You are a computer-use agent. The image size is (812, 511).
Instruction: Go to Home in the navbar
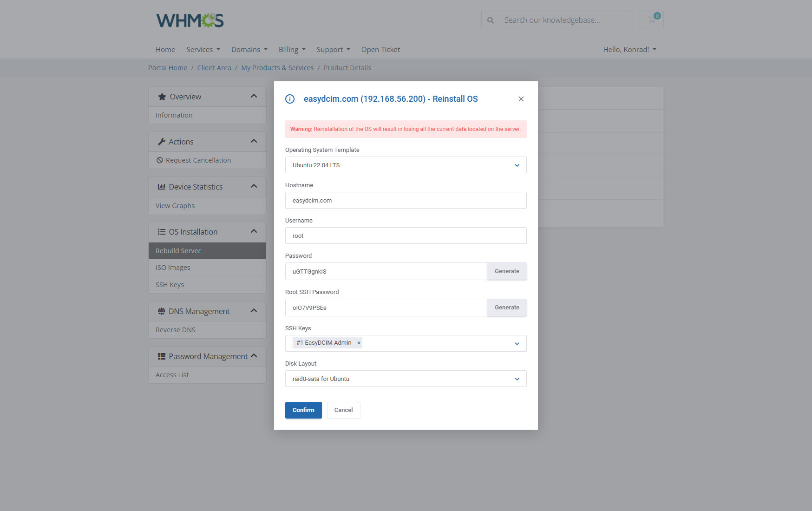pos(165,50)
